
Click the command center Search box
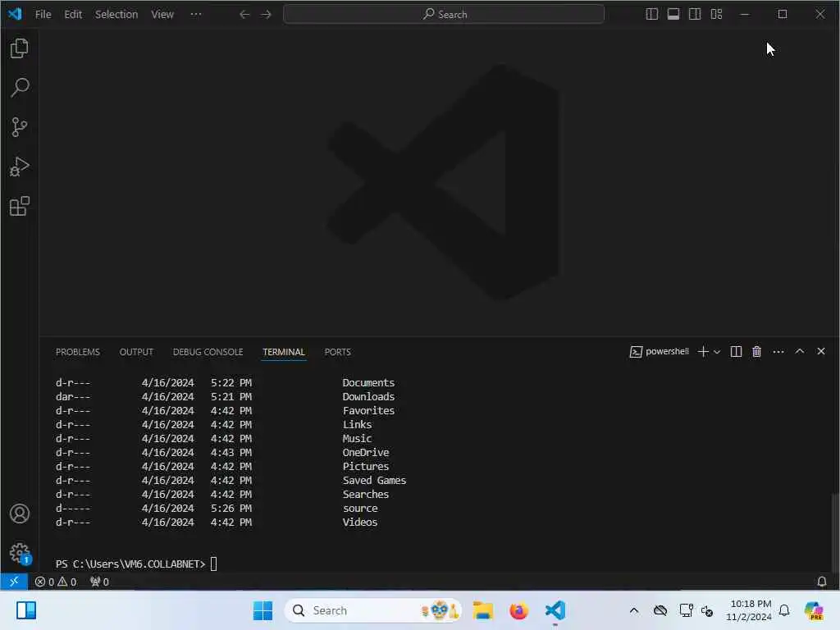click(444, 15)
